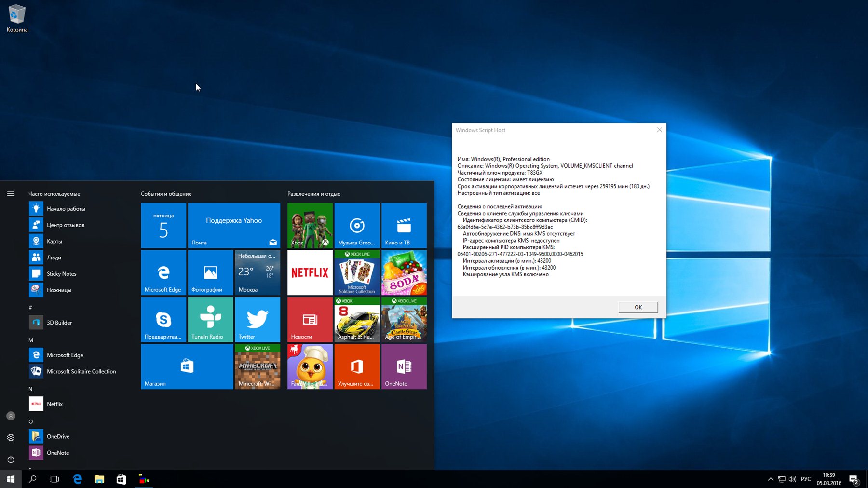Launch the Asphalt 8 tile

357,319
